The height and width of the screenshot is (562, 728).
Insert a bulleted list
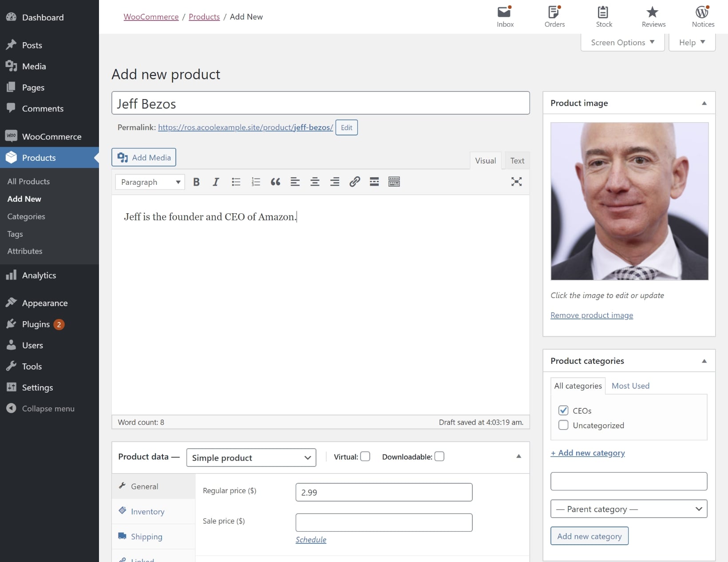236,182
